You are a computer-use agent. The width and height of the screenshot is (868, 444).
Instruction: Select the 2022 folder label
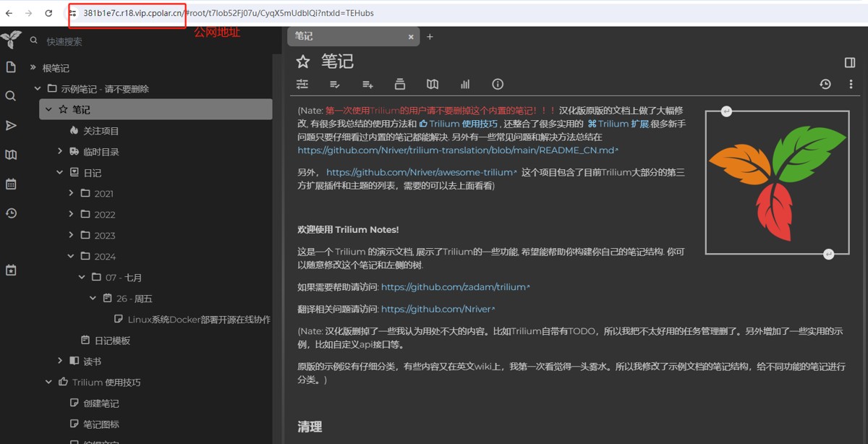(x=105, y=215)
